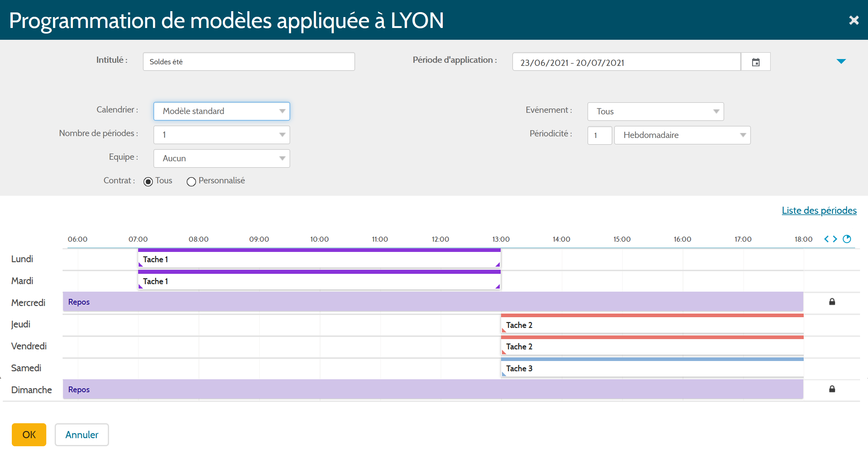
Task: Collapse the header with the blue triangle
Action: (841, 61)
